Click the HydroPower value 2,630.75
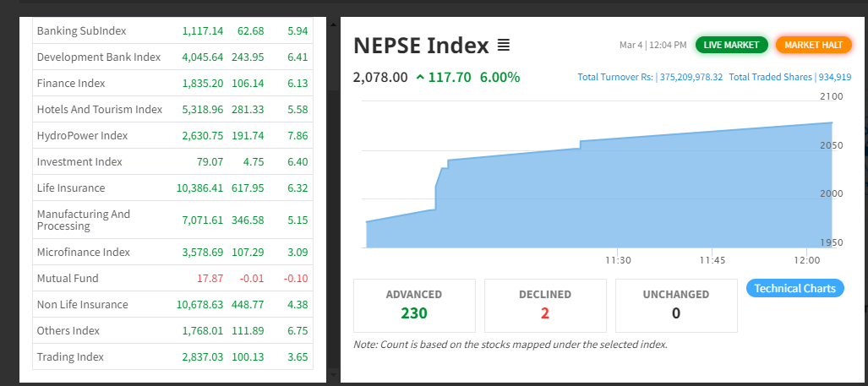This screenshot has height=386, width=868. 203,135
